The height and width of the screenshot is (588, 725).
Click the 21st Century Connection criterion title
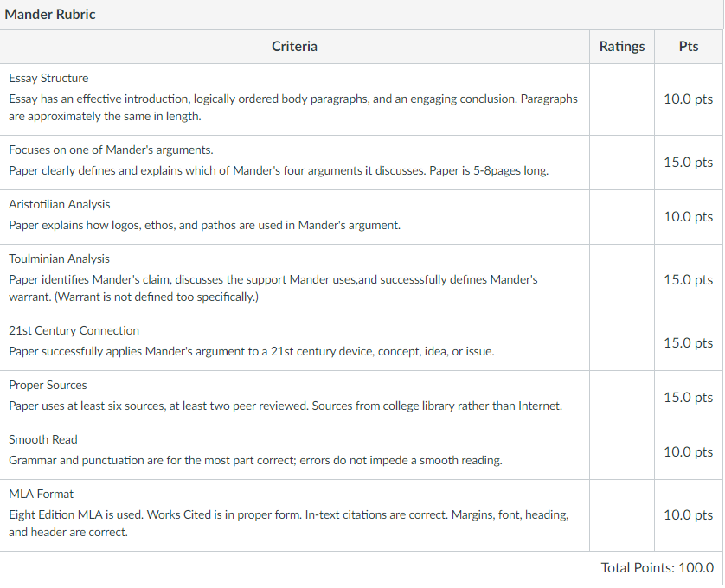click(74, 330)
